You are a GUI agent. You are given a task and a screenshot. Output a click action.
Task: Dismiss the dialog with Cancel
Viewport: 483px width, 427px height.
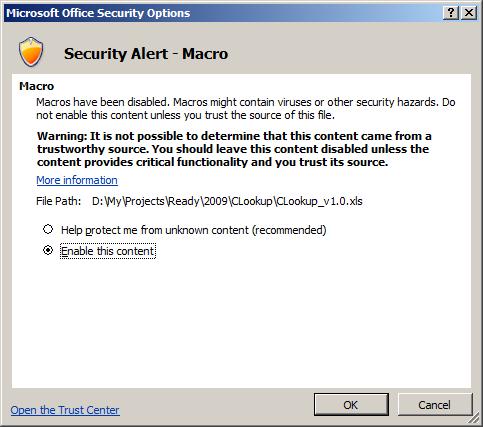coord(435,405)
